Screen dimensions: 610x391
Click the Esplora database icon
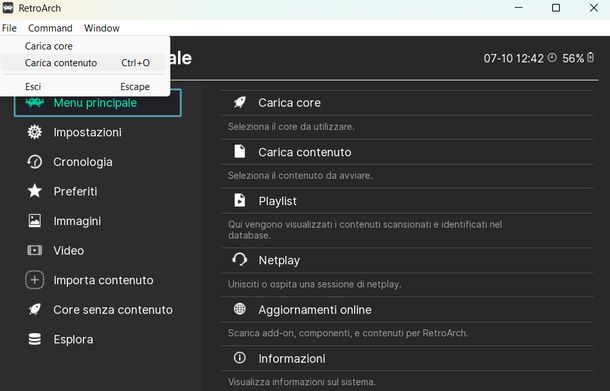35,339
